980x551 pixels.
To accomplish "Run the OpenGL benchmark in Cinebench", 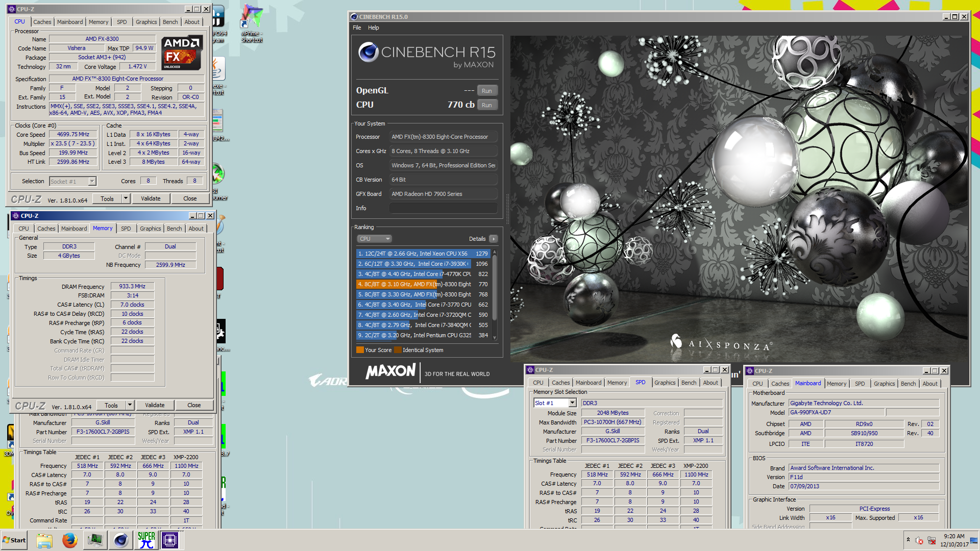I will click(x=487, y=91).
